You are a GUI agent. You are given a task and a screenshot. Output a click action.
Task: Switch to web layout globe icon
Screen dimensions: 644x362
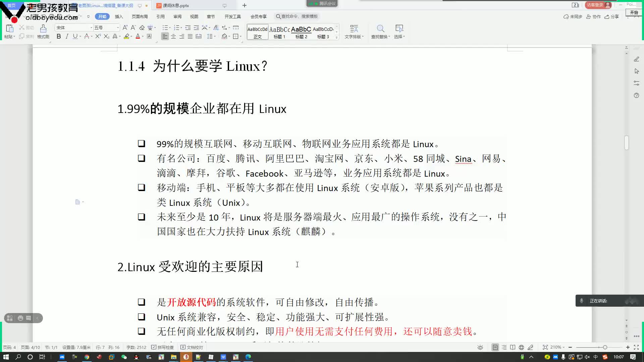click(x=521, y=347)
